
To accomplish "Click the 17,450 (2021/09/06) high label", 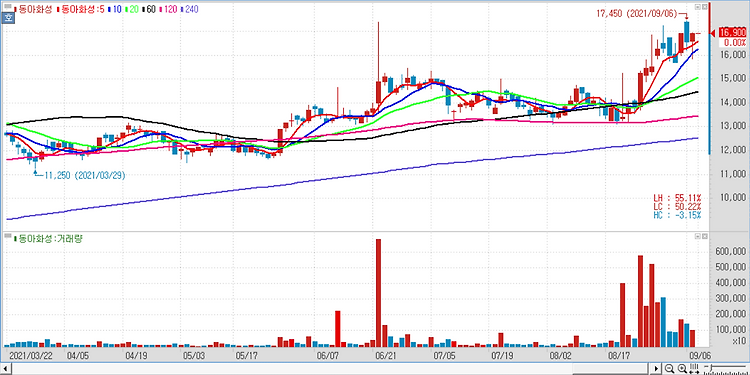I will point(636,14).
